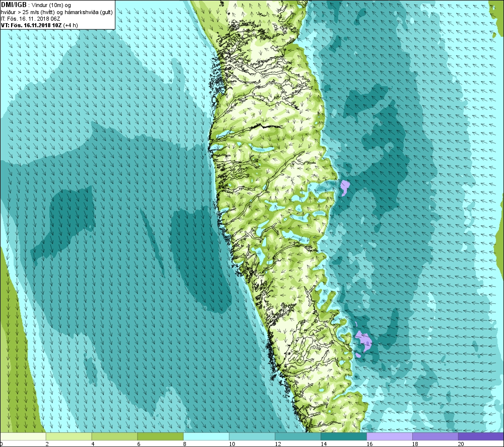The image size is (504, 447).
Task: Click the "DMI/IGB" title text
Action: (14, 5)
